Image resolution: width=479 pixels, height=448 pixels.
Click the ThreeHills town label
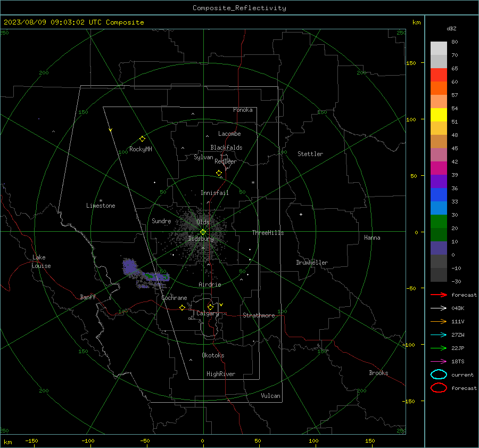pyautogui.click(x=268, y=233)
